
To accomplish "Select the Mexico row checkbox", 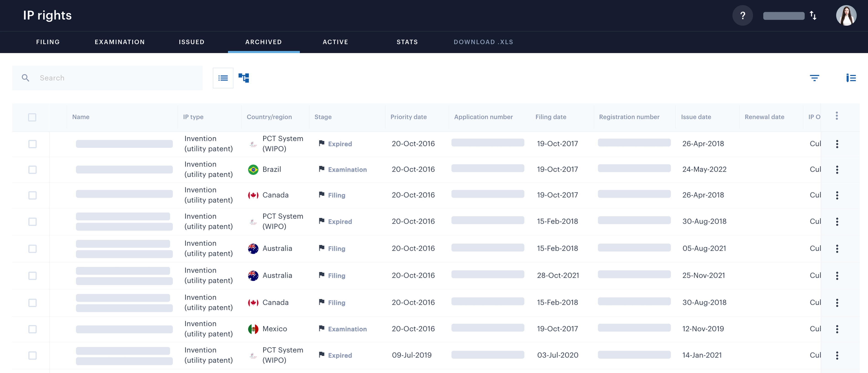I will pyautogui.click(x=32, y=329).
